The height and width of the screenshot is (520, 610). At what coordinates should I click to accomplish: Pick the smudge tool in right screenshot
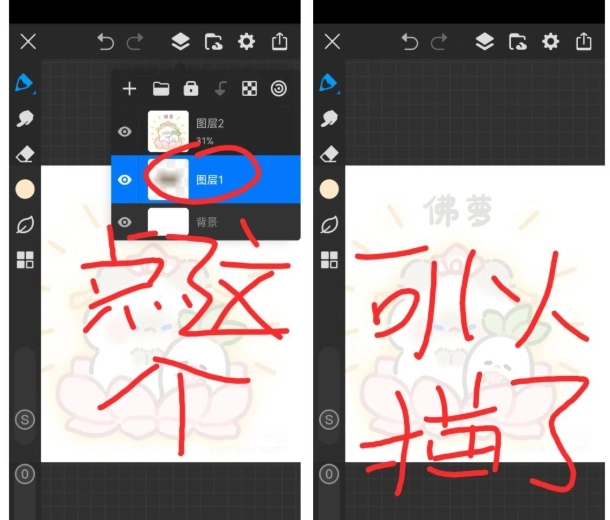330,119
